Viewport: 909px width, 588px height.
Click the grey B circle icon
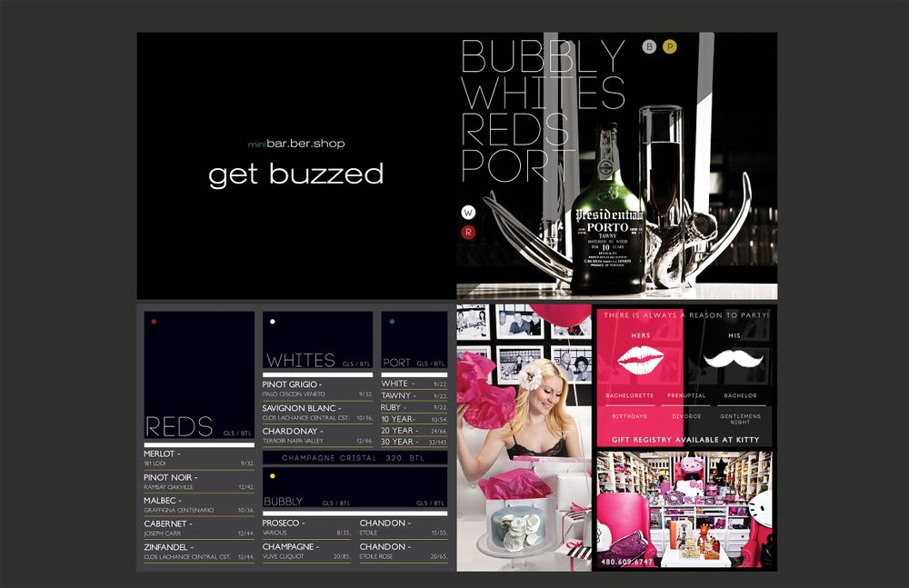[649, 47]
